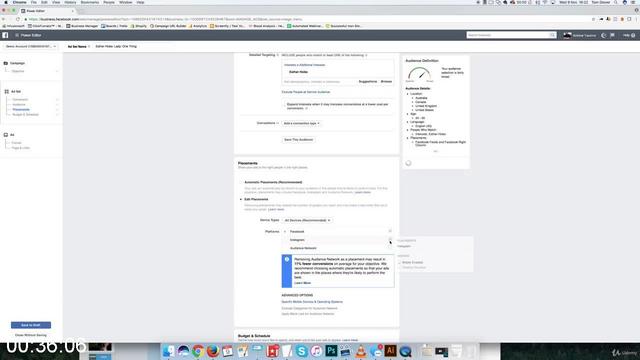This screenshot has height=360, width=640.
Task: Expand the Connections item arrow in sidebar
Action: pyautogui.click(x=57, y=100)
